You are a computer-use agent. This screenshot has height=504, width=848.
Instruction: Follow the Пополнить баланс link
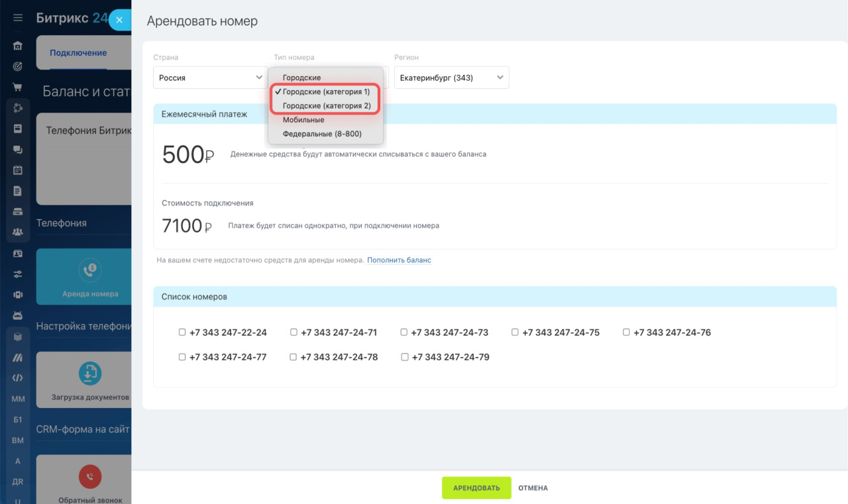pos(399,260)
